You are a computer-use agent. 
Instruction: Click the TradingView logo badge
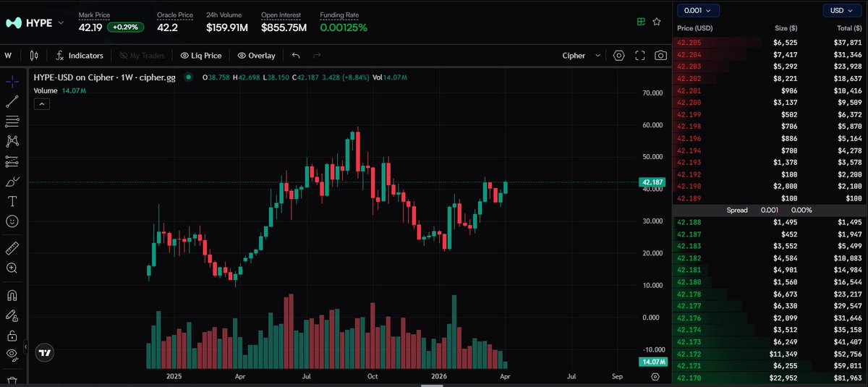tap(46, 353)
